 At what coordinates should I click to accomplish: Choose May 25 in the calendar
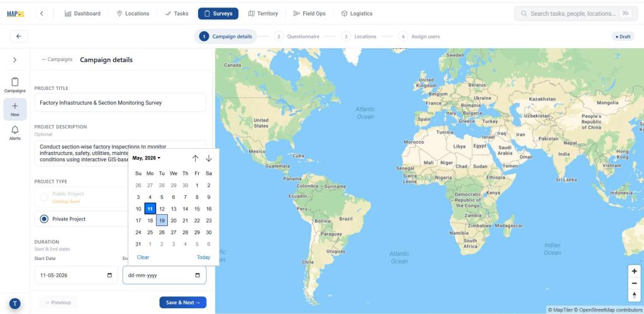[150, 232]
